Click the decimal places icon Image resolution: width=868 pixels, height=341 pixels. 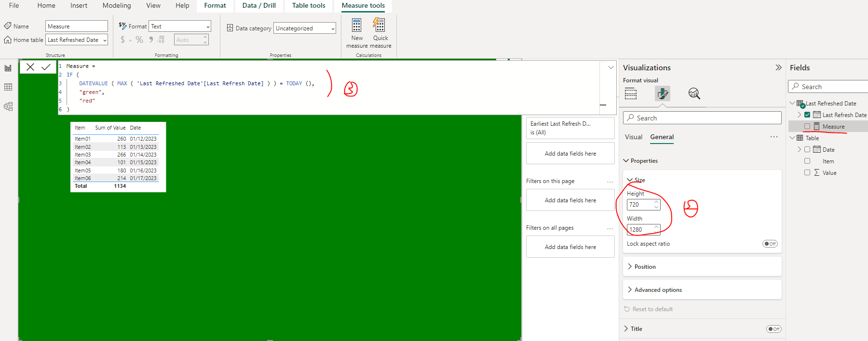click(x=161, y=39)
